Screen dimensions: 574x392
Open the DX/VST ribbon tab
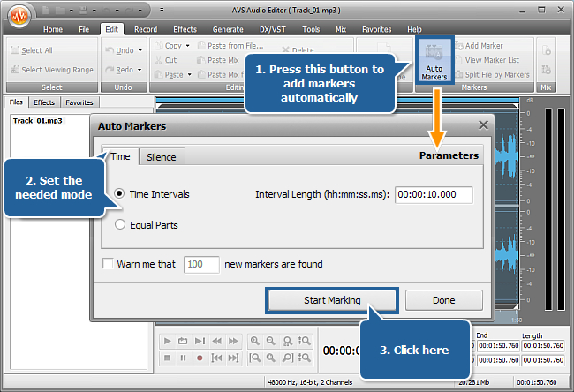pos(273,29)
